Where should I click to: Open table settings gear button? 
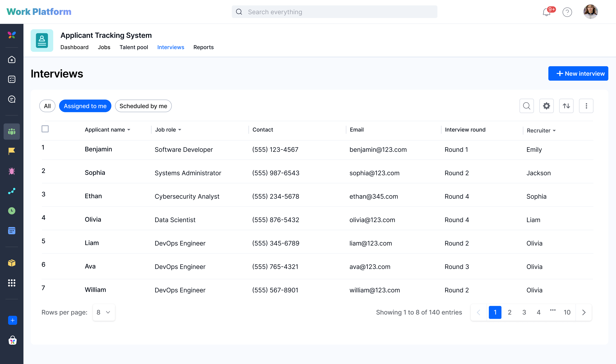[x=546, y=106]
